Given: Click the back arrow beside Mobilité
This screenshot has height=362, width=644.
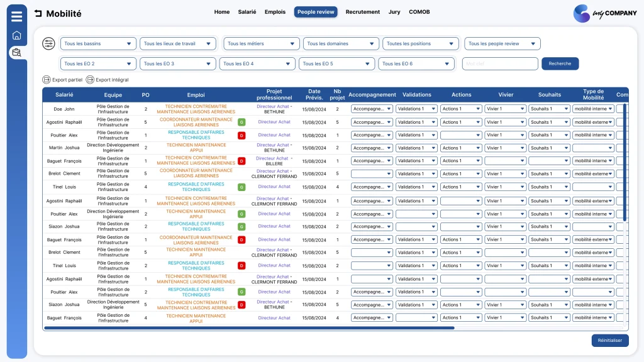Looking at the screenshot, I should [38, 14].
